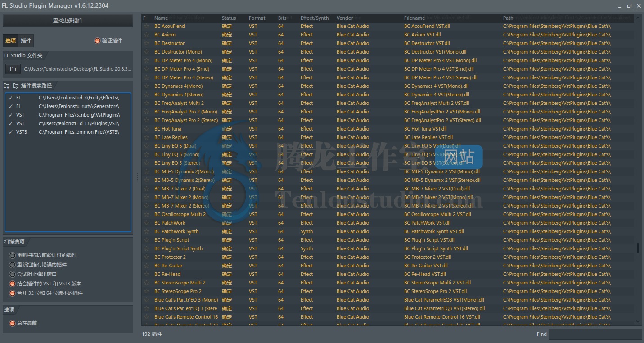
Task: Select Blue Cat's Par..tr'EQ 3 (Mono) row name
Action: (x=186, y=300)
